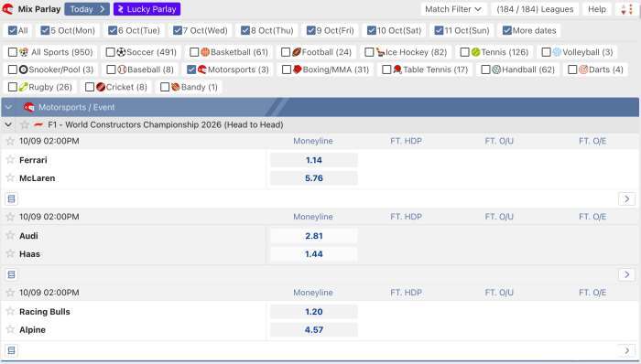Uncheck the Motorsports (3) sport filter

coord(191,70)
